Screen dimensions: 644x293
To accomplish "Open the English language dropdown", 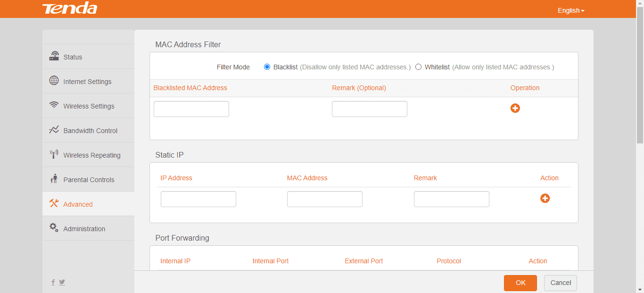I will click(x=571, y=10).
